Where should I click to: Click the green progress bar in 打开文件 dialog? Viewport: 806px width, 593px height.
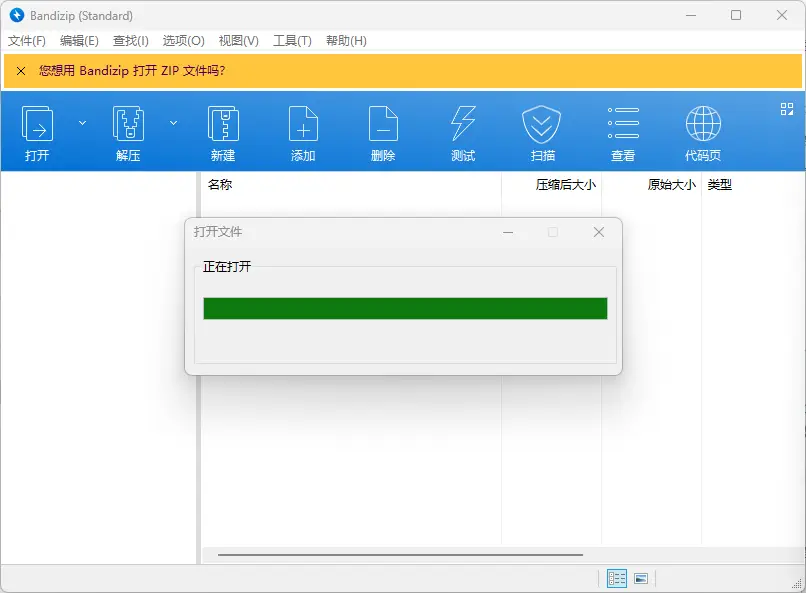coord(405,308)
